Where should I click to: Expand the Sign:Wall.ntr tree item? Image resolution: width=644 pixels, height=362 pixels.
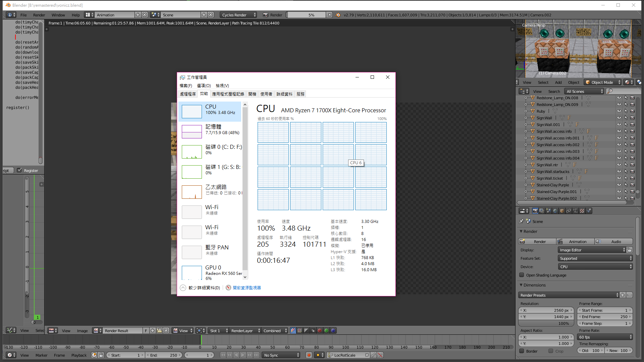click(526, 165)
